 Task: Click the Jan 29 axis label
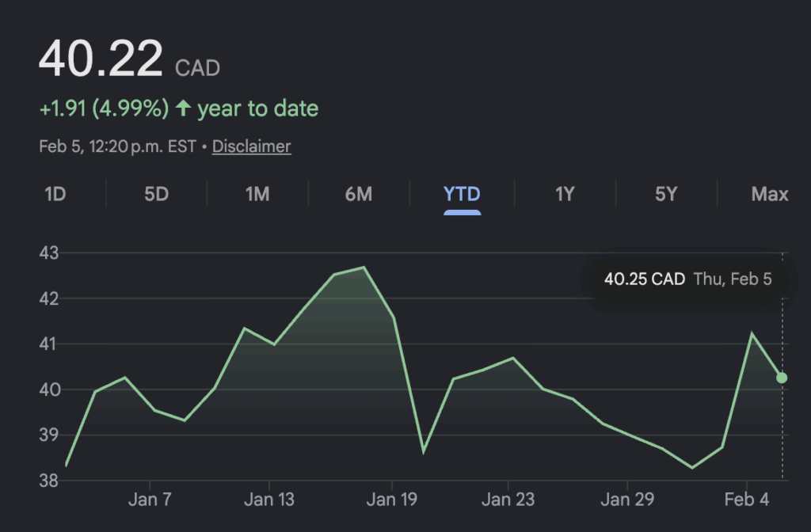(x=626, y=500)
